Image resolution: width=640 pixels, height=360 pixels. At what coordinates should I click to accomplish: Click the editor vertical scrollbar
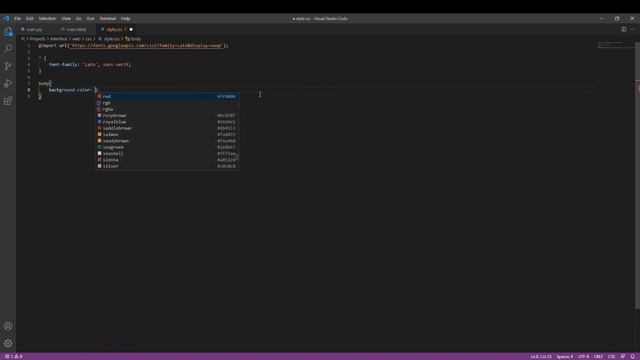tap(638, 176)
